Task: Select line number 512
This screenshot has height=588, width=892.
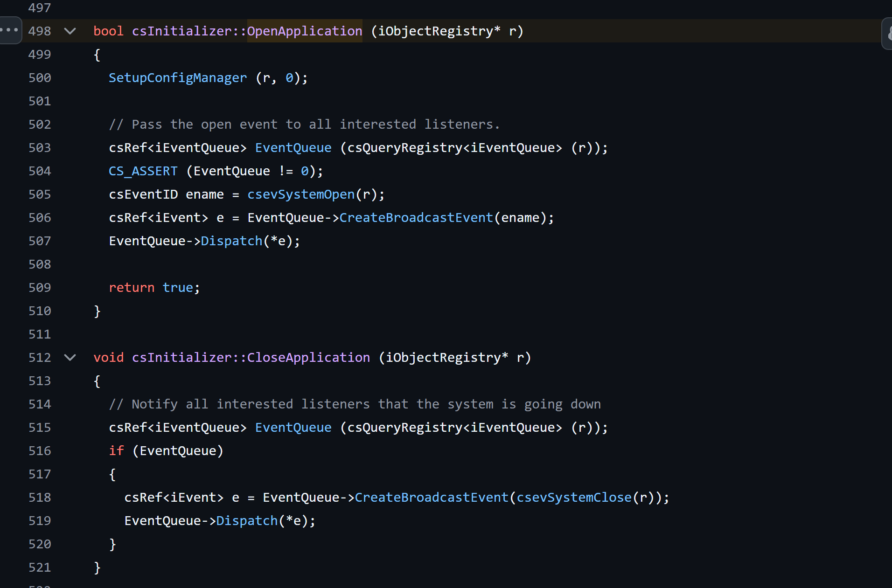Action: pos(40,358)
